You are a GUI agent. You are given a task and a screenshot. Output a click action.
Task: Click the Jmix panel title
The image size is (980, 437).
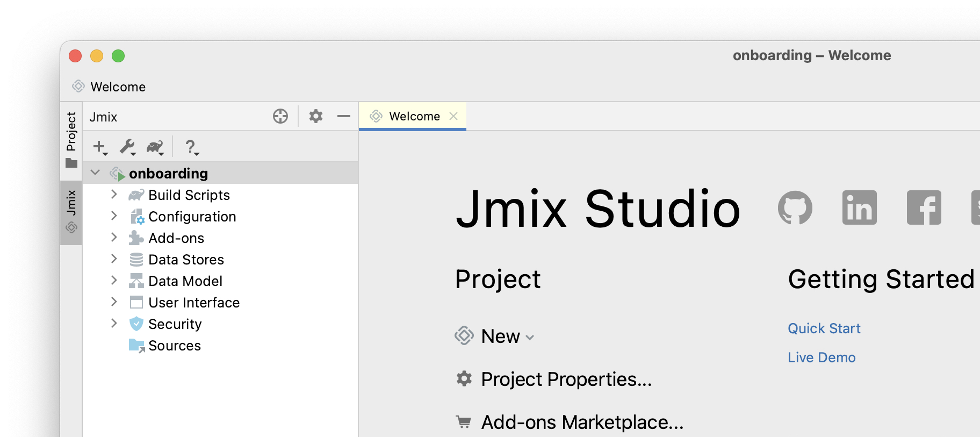click(x=103, y=117)
